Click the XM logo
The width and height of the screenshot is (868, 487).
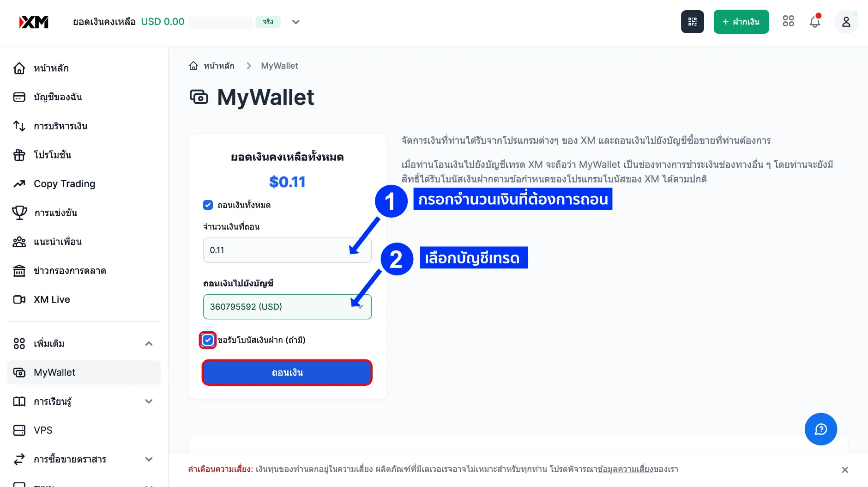(x=34, y=22)
